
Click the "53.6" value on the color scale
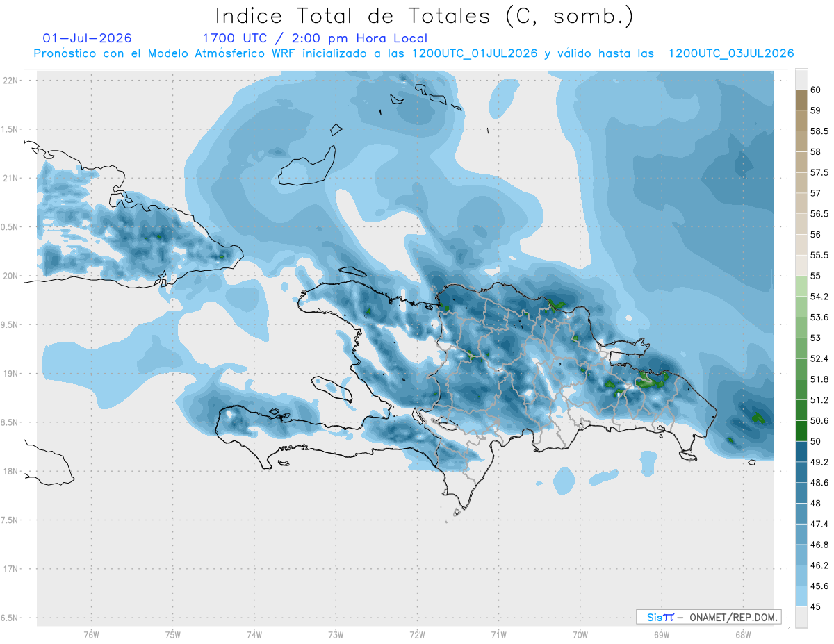819,317
